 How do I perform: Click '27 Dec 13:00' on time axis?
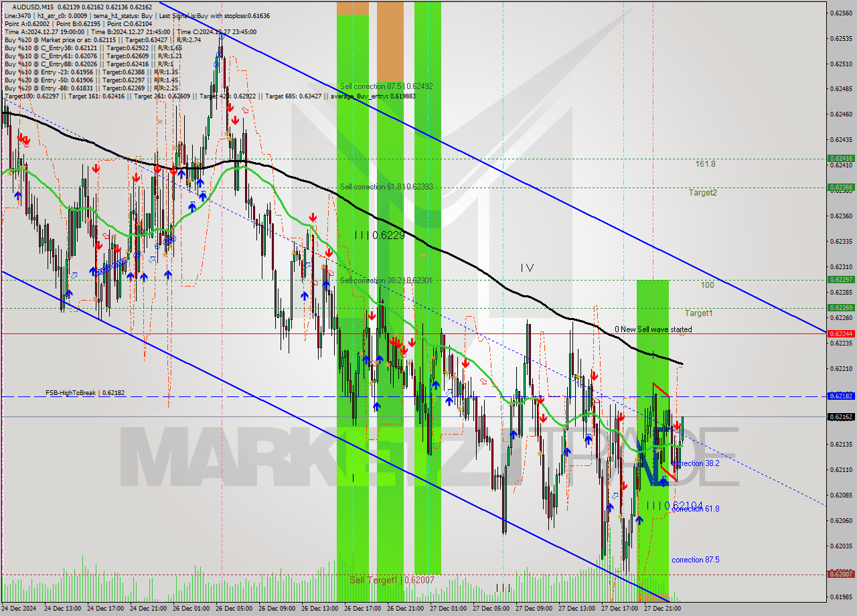coord(576,609)
